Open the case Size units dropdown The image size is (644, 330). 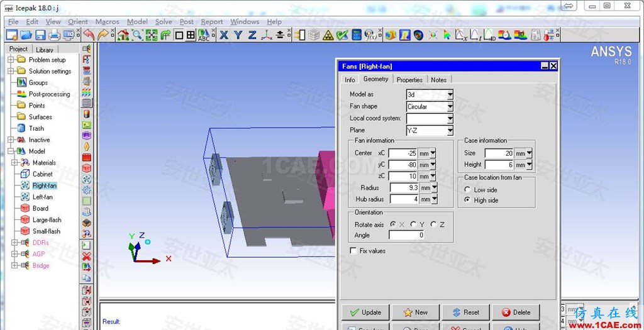(x=529, y=153)
